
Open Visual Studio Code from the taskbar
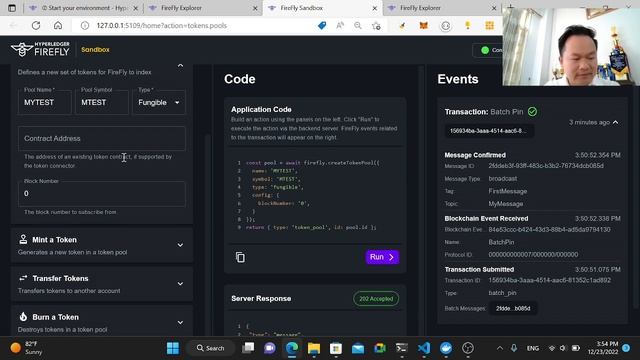click(424, 348)
